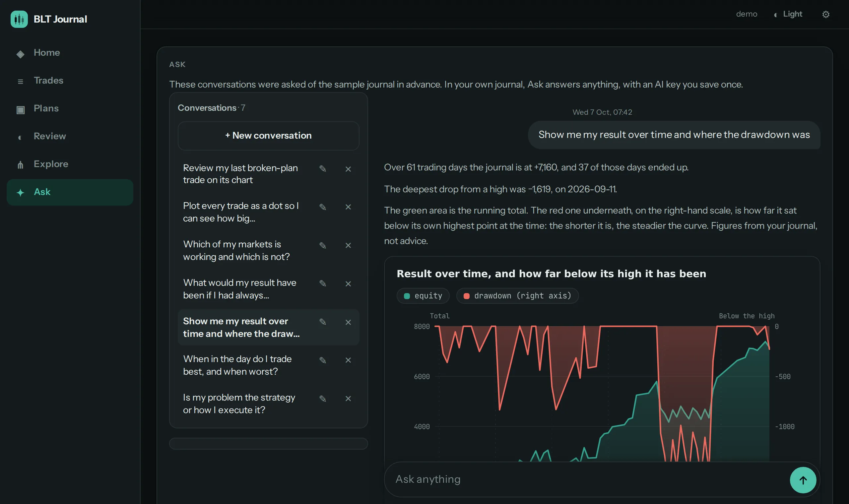Rename 'Show me my result over time' conversation
Image resolution: width=849 pixels, height=504 pixels.
point(323,322)
